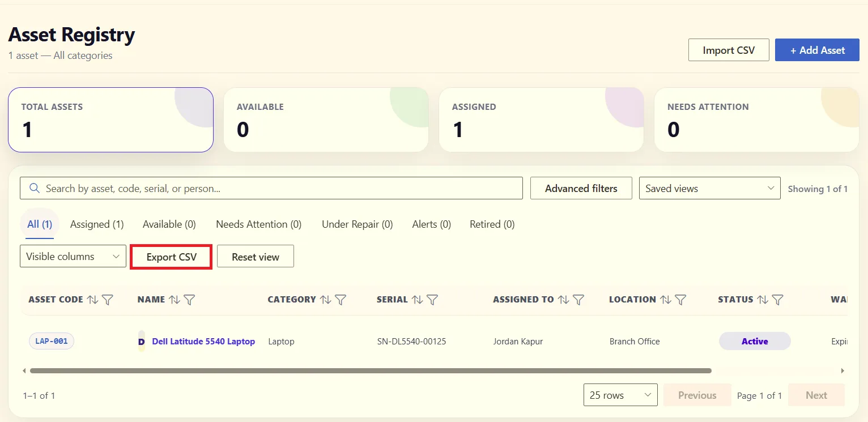Switch to the All (1) tab
This screenshot has height=422, width=868.
(x=40, y=224)
